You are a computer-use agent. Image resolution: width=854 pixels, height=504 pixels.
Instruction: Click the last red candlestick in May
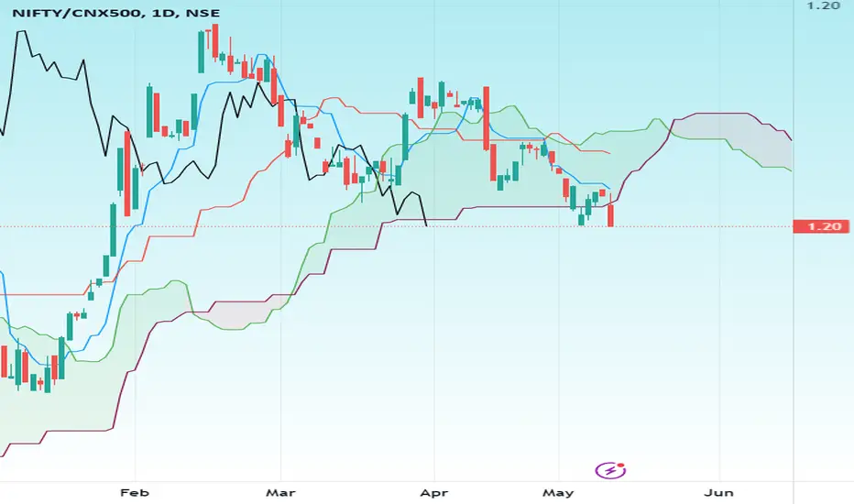coord(610,211)
